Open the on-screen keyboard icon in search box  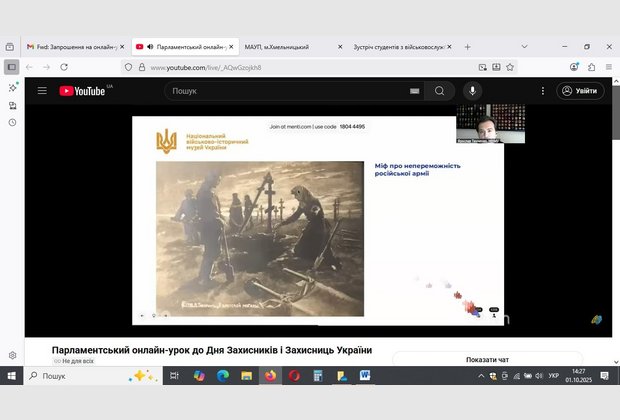click(414, 91)
